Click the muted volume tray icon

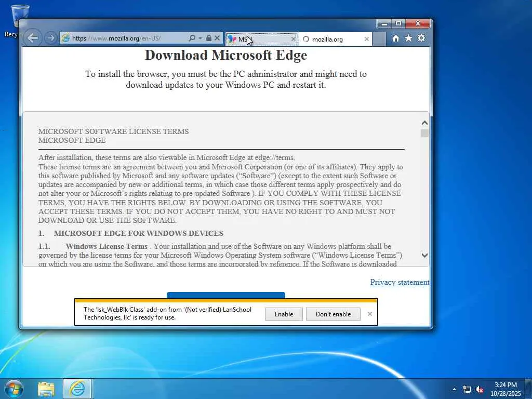(x=480, y=390)
